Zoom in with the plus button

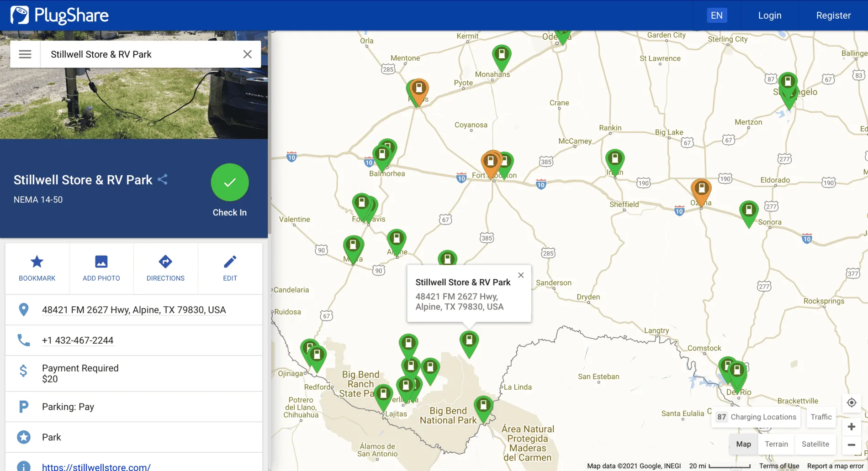(852, 427)
